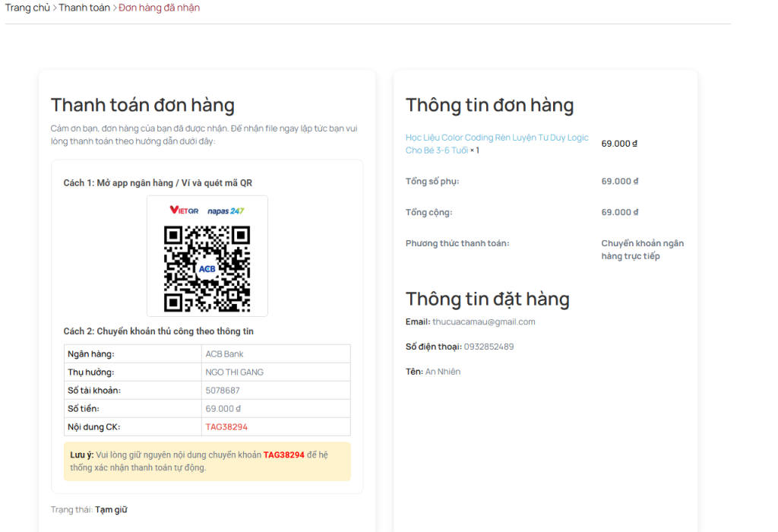
Task: Click the phone number 0932852489
Action: tap(489, 347)
